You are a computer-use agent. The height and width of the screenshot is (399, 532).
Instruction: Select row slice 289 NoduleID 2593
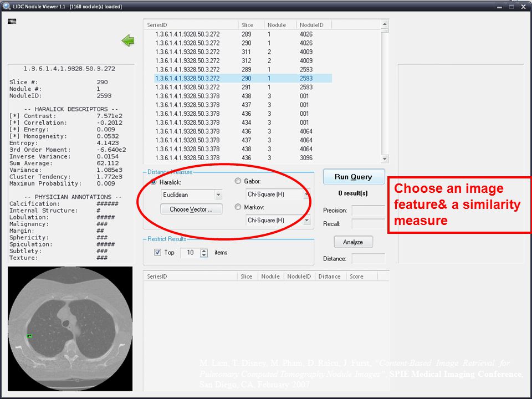pos(243,70)
